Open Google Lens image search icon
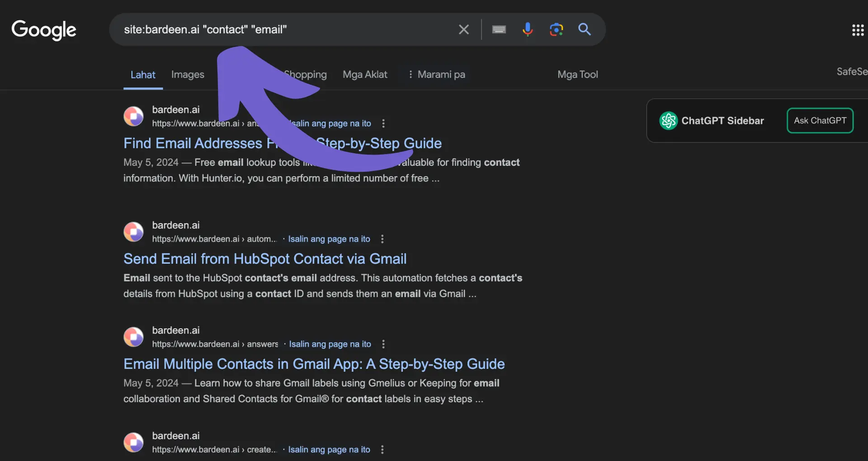 point(556,29)
